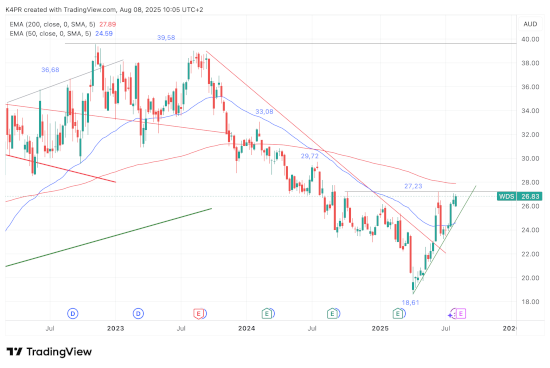Click the 18,61 low price annotation
The width and height of the screenshot is (550, 368).
pos(410,302)
